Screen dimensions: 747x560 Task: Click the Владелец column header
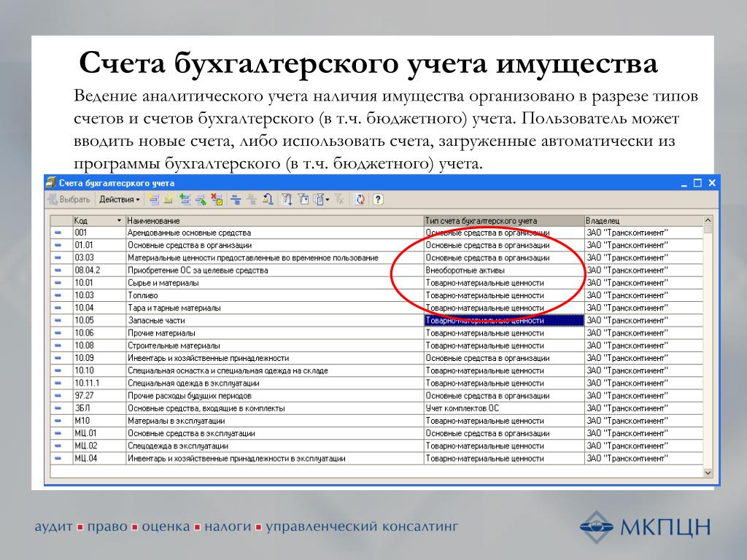click(642, 220)
